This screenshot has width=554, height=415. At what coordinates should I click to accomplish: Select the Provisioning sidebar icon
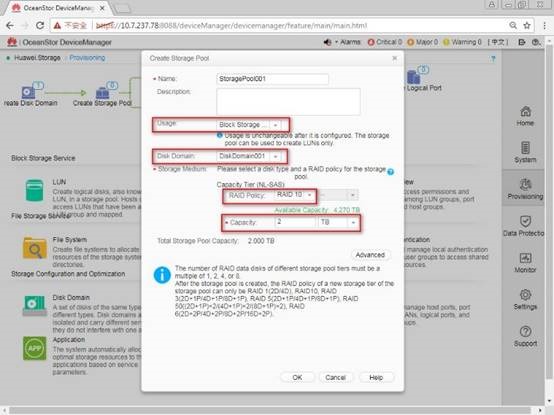tap(525, 184)
